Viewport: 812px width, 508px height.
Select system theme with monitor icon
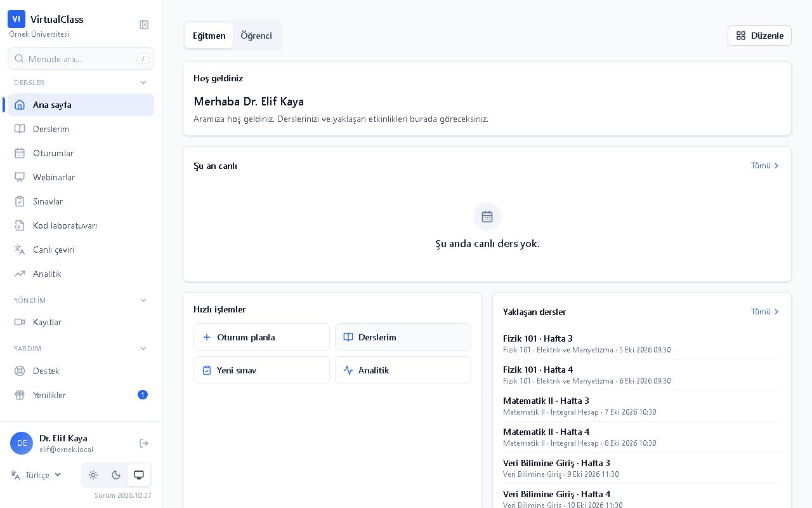pyautogui.click(x=139, y=475)
